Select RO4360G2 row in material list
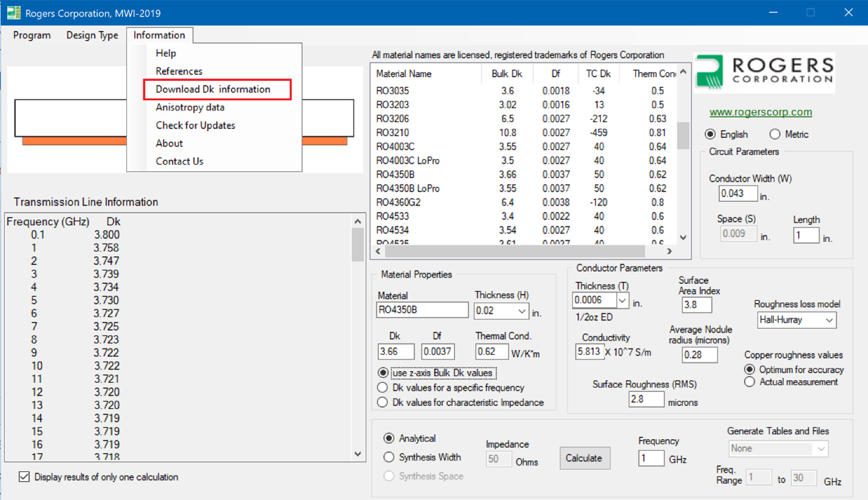 tap(398, 203)
